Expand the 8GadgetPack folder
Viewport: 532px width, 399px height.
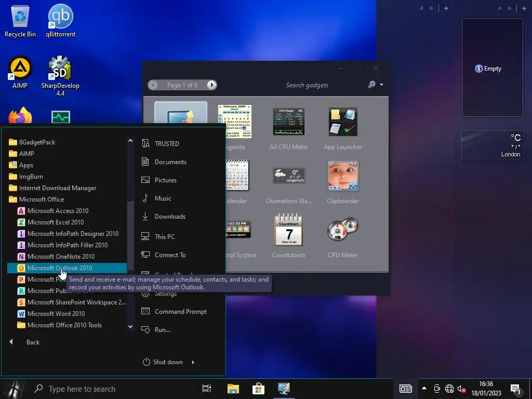32,142
